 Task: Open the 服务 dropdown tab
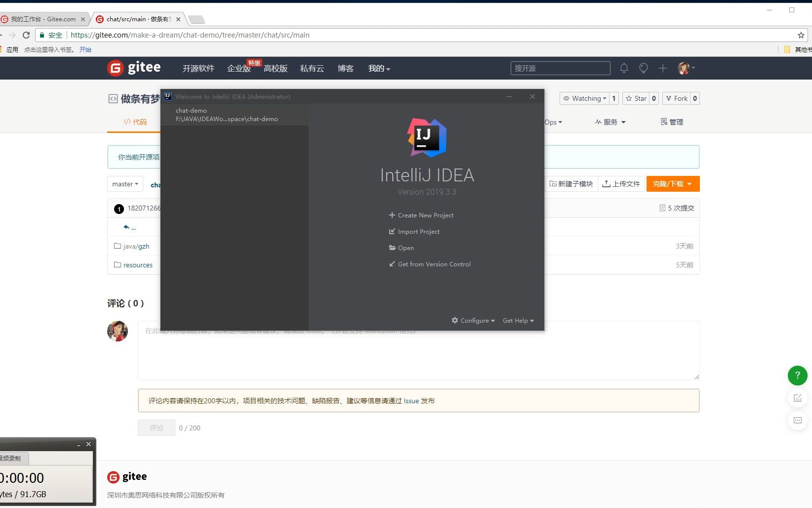click(x=610, y=122)
